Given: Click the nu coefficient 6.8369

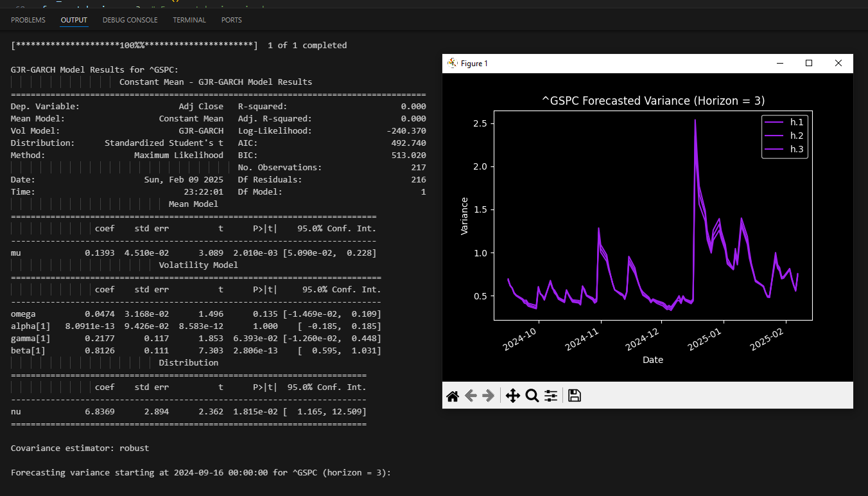Looking at the screenshot, I should point(100,411).
